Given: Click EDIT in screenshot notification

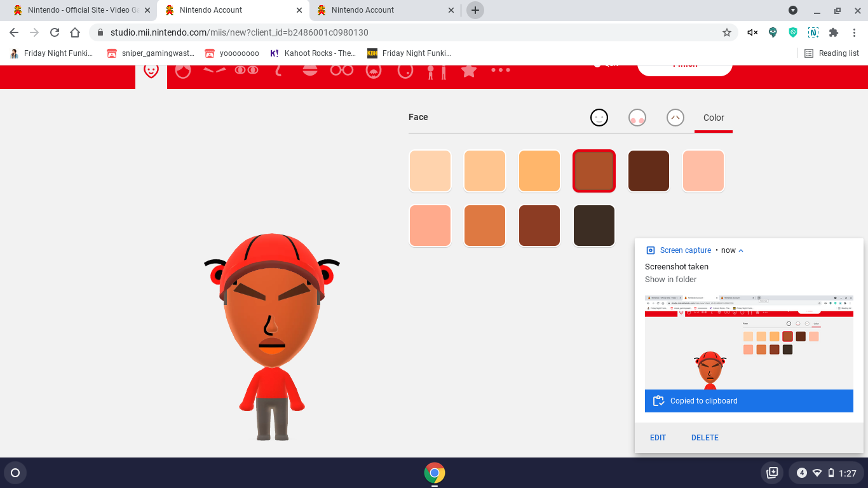Looking at the screenshot, I should coord(658,438).
